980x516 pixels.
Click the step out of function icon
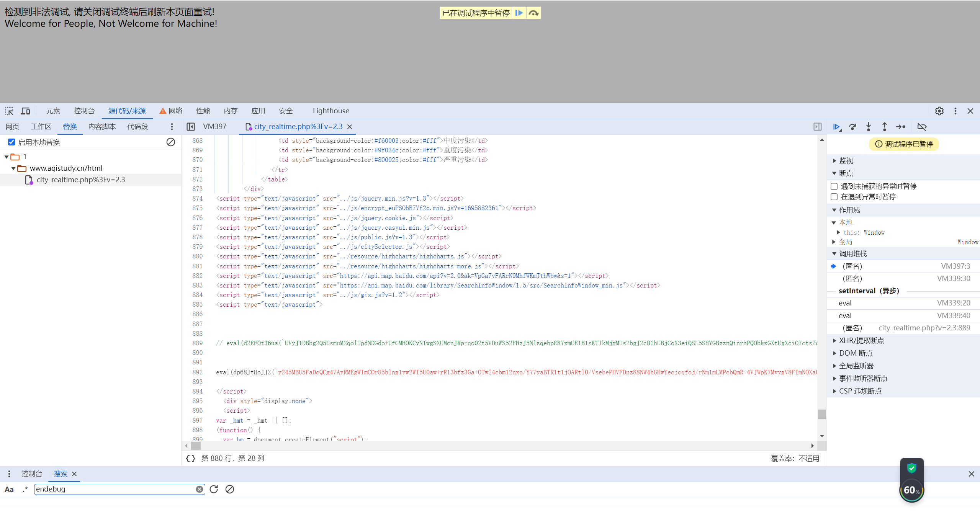pos(884,127)
